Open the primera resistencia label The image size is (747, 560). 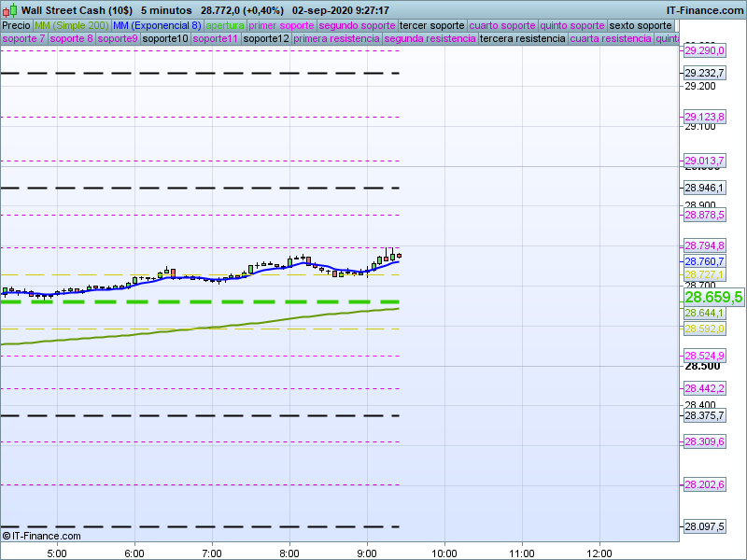coord(336,39)
